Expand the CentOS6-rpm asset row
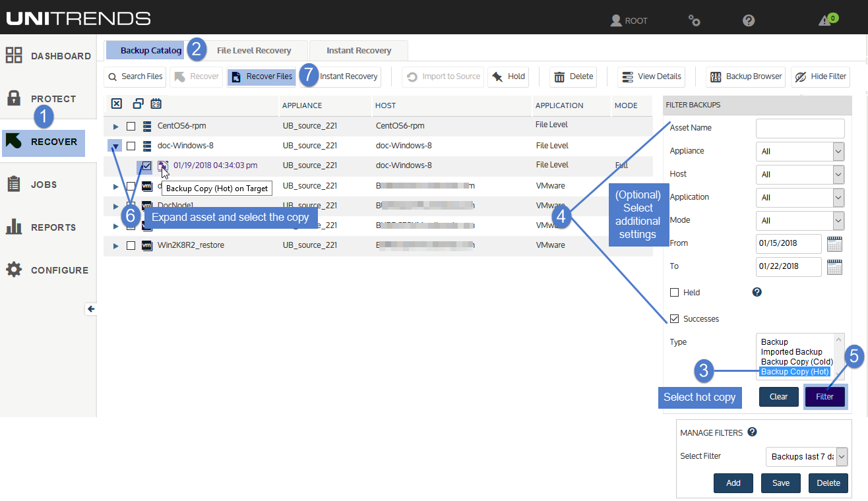The height and width of the screenshot is (501, 868). pos(116,126)
